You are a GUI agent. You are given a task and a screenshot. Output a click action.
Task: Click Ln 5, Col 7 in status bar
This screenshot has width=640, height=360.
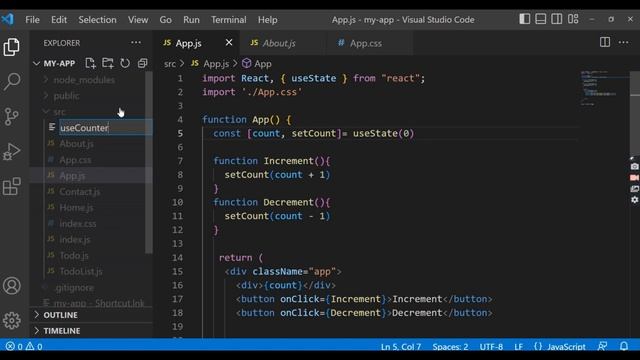(400, 347)
